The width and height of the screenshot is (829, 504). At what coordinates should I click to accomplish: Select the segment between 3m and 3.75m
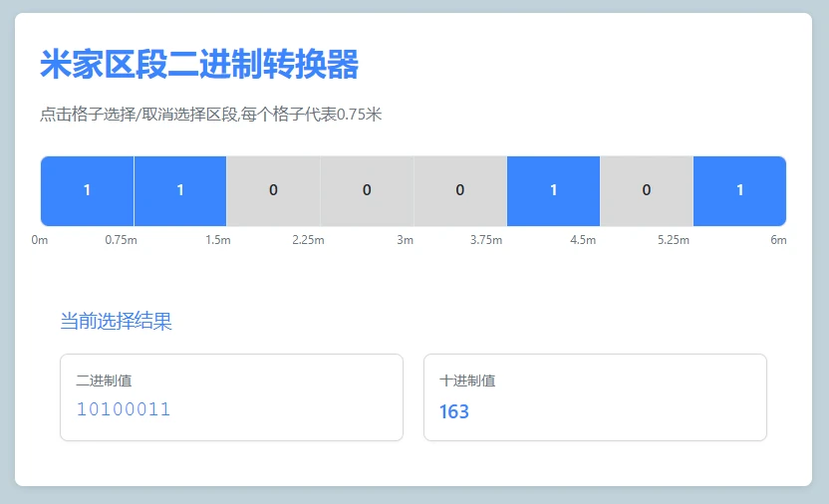pos(460,190)
